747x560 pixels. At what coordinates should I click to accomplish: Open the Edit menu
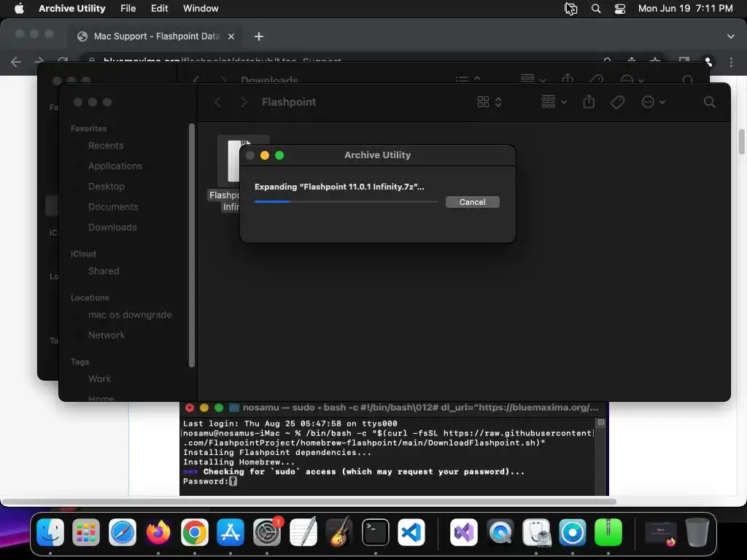pyautogui.click(x=159, y=8)
